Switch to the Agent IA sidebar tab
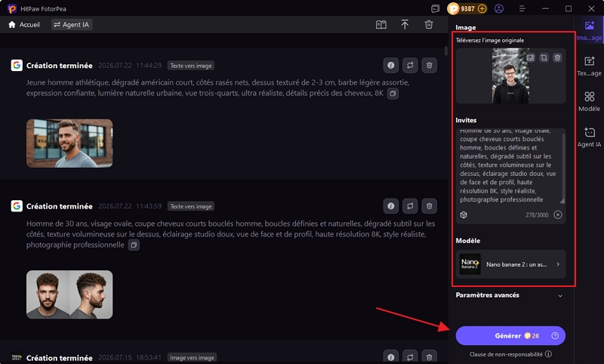 pyautogui.click(x=589, y=137)
